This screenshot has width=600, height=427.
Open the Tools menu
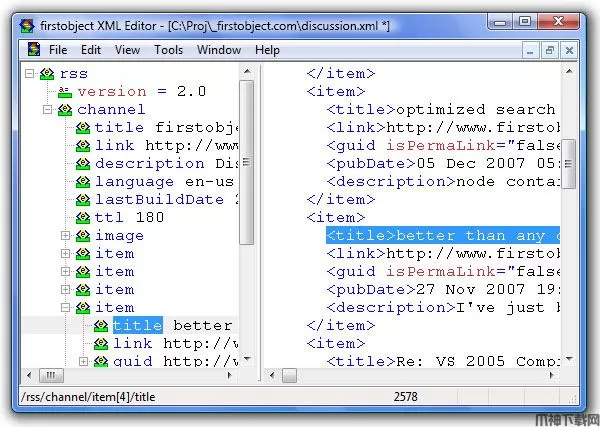pos(168,50)
